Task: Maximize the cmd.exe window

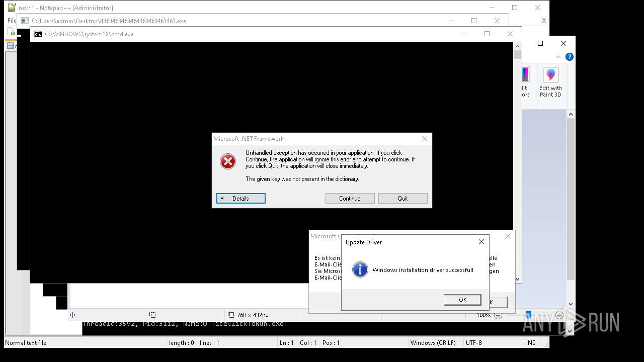Action: [x=487, y=34]
